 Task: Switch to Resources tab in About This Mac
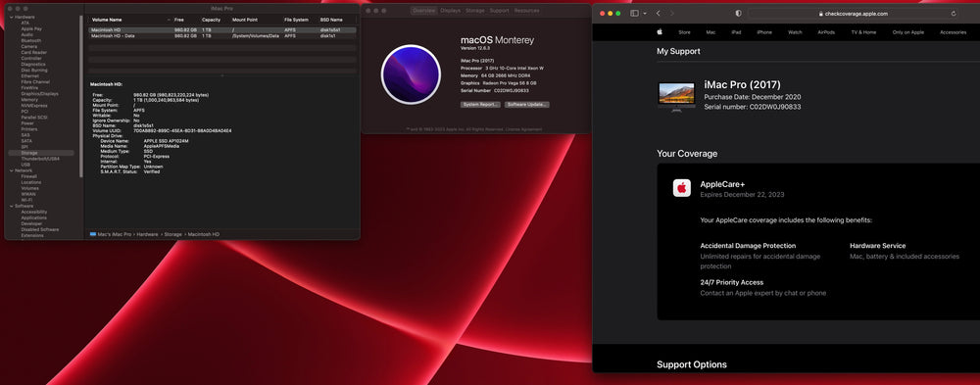(527, 11)
